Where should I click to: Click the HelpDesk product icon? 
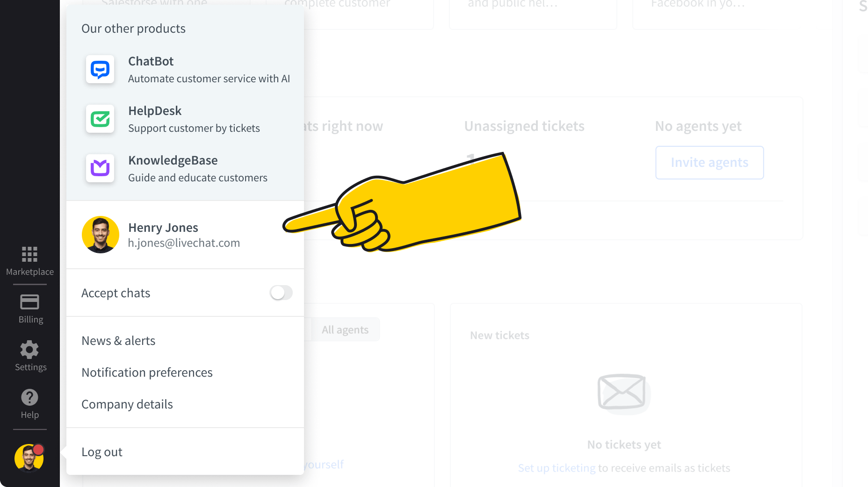point(100,119)
